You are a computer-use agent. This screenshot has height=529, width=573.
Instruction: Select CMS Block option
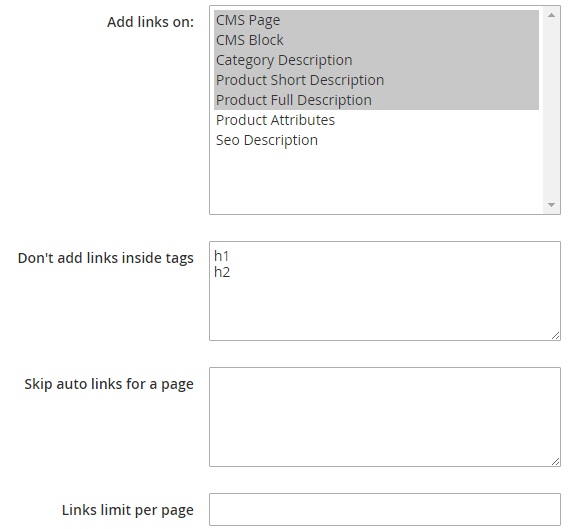376,40
